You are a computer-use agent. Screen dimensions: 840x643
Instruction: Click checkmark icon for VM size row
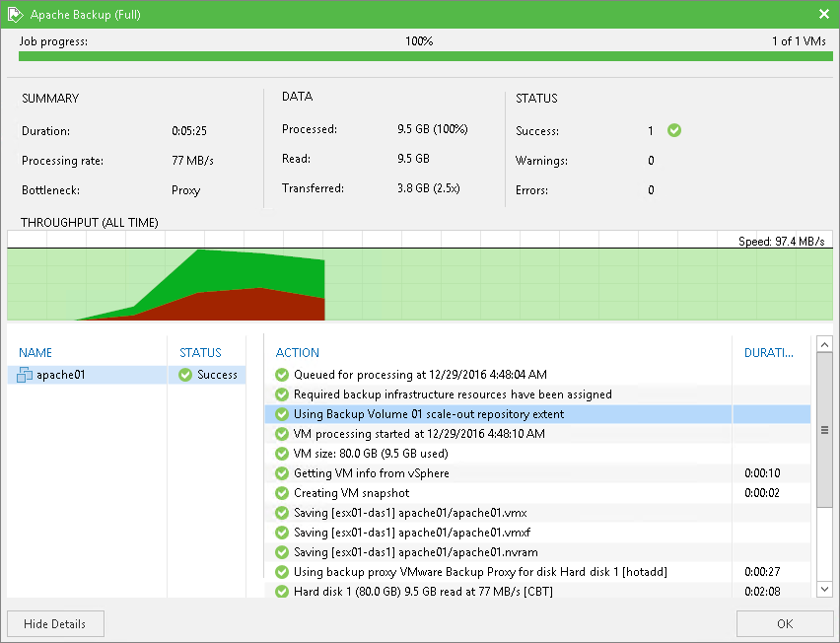282,454
